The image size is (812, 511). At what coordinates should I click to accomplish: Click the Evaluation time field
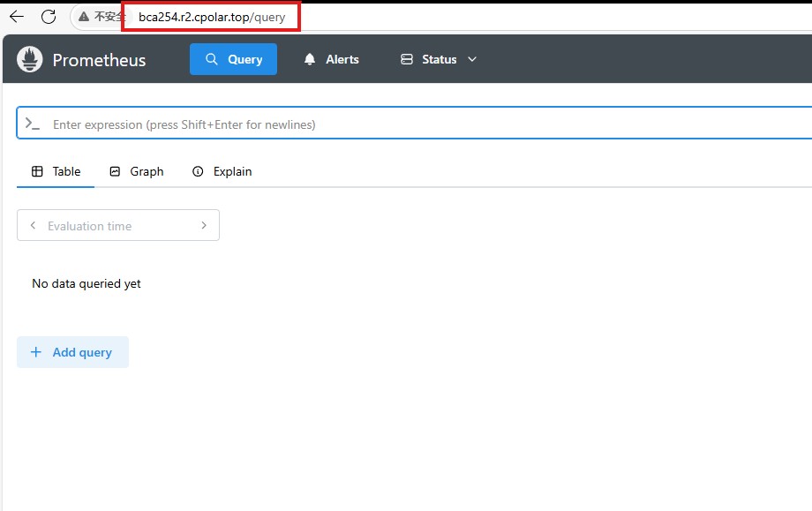click(117, 226)
